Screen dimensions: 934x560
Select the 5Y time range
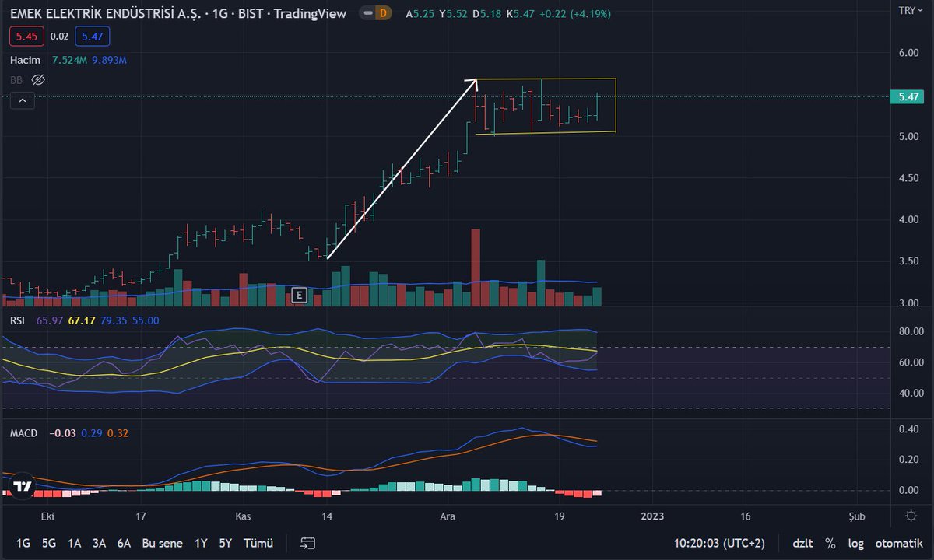225,543
